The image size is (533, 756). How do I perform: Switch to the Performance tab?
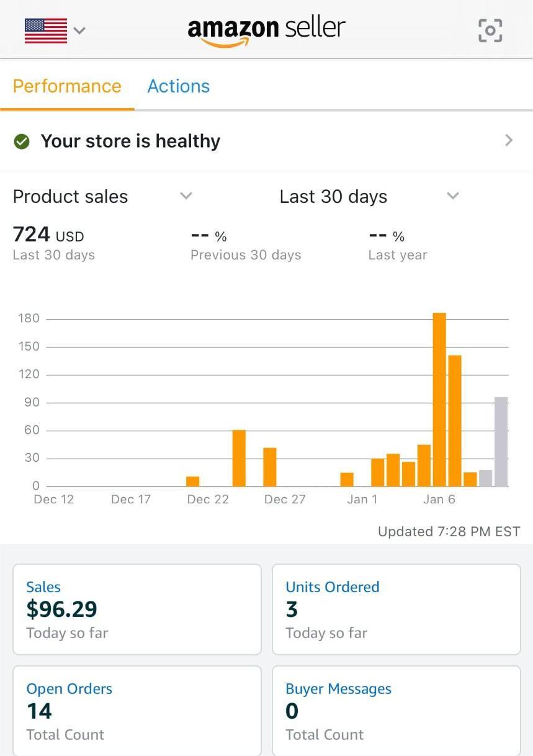67,86
